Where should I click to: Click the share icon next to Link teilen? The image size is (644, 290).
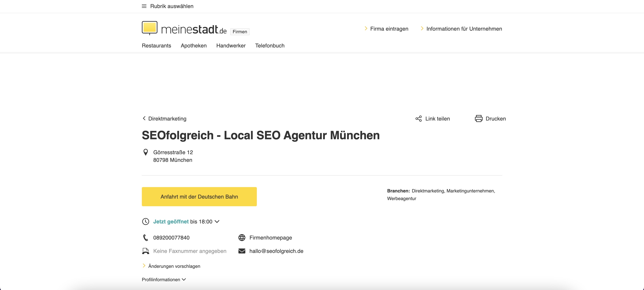click(418, 119)
